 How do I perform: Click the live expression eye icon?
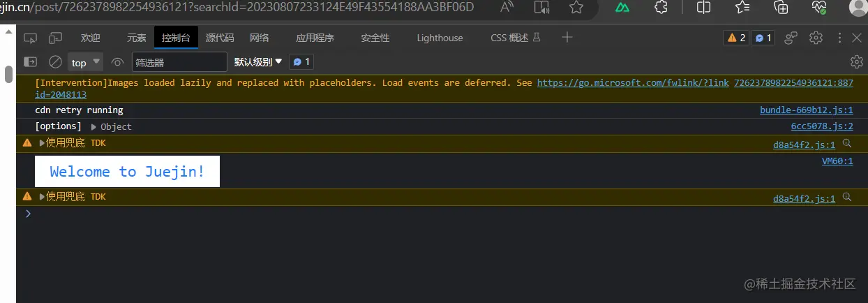(118, 62)
